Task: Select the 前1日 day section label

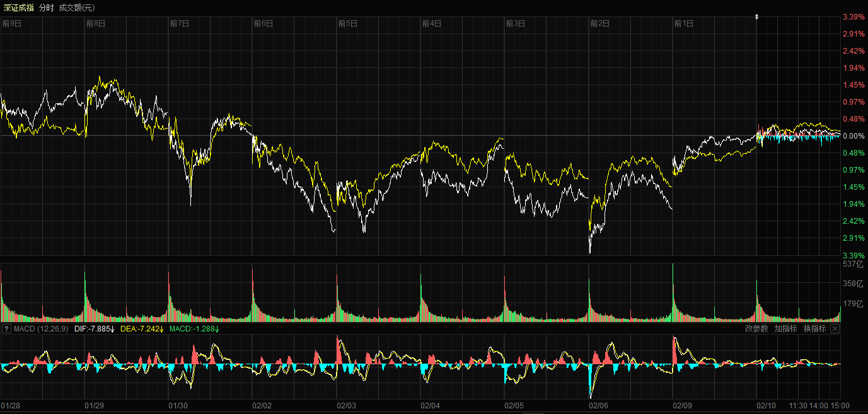Action: [683, 24]
